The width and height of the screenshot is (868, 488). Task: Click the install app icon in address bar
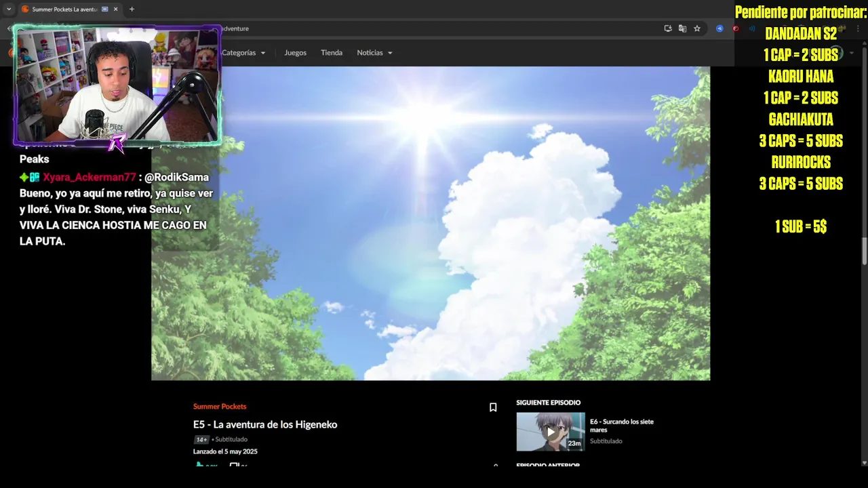point(668,28)
